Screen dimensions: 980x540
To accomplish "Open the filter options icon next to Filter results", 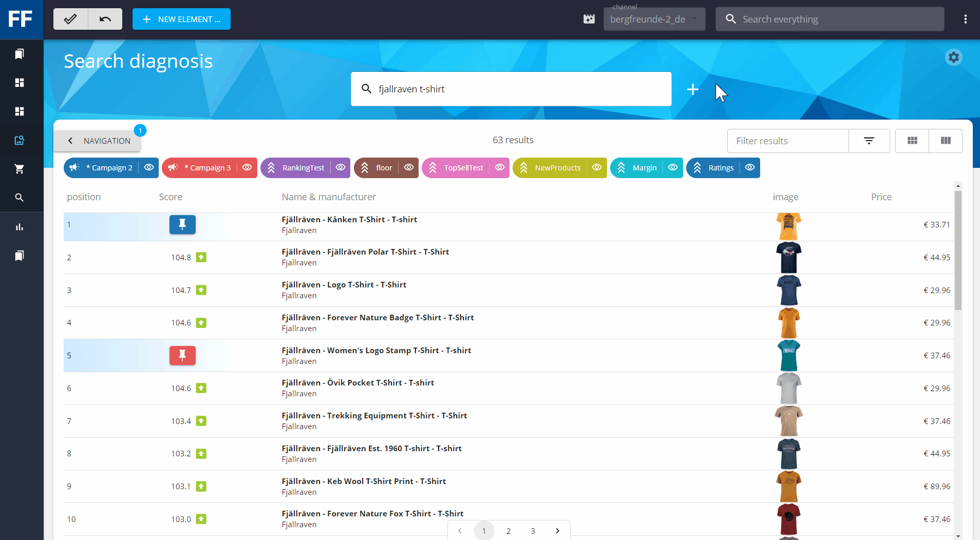I will (869, 141).
